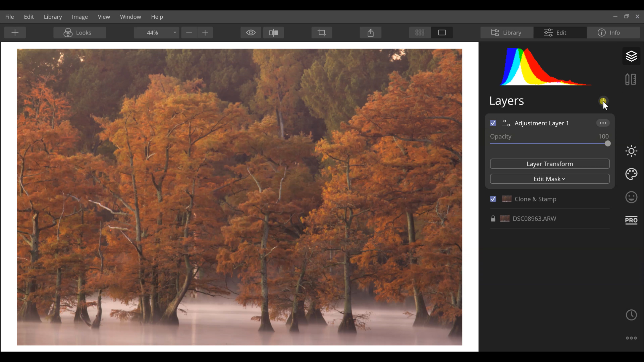Open the File menu
Screen dimensions: 644x362
click(x=9, y=17)
